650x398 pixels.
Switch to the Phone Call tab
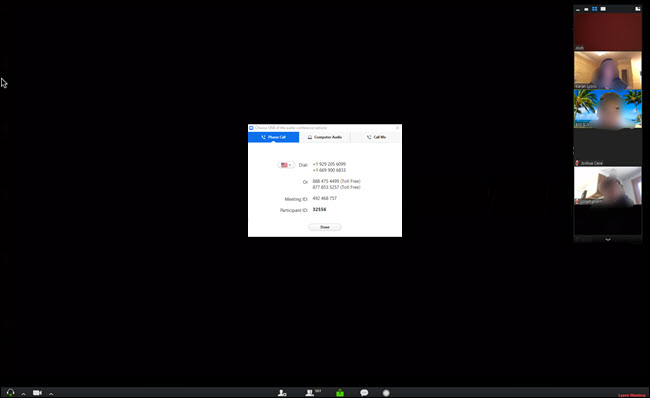click(274, 137)
